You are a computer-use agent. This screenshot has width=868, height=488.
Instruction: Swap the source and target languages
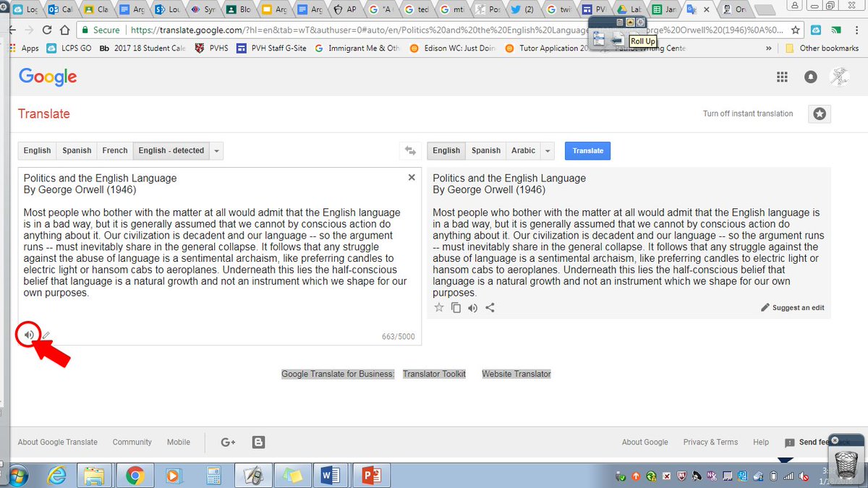tap(410, 150)
